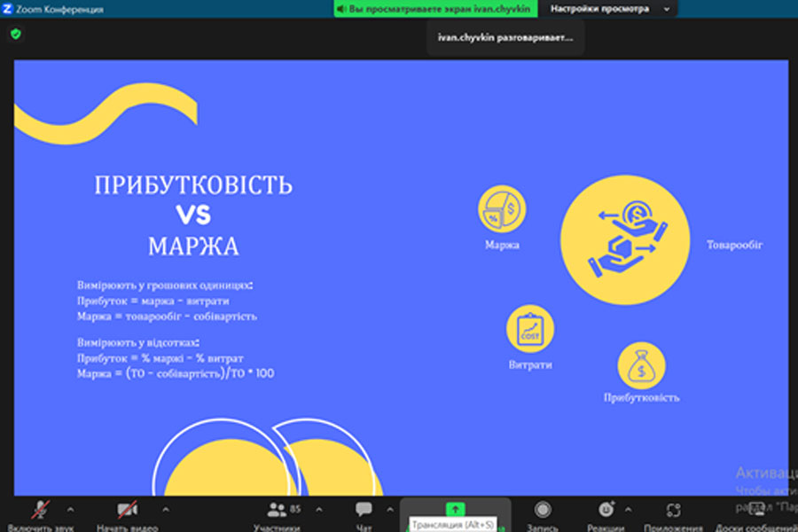Open the Chat (Чат) panel
The width and height of the screenshot is (798, 532).
point(364,515)
